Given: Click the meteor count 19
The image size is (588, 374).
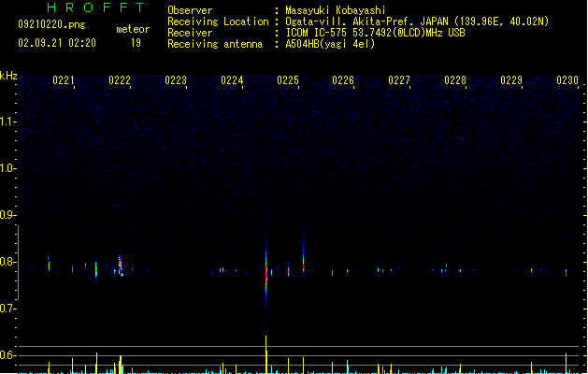Looking at the screenshot, I should click(136, 43).
